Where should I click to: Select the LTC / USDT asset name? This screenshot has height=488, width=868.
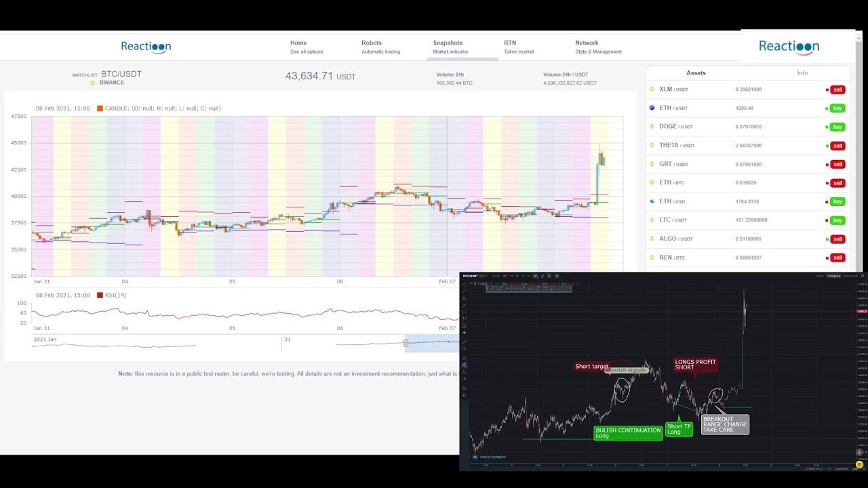click(x=673, y=220)
